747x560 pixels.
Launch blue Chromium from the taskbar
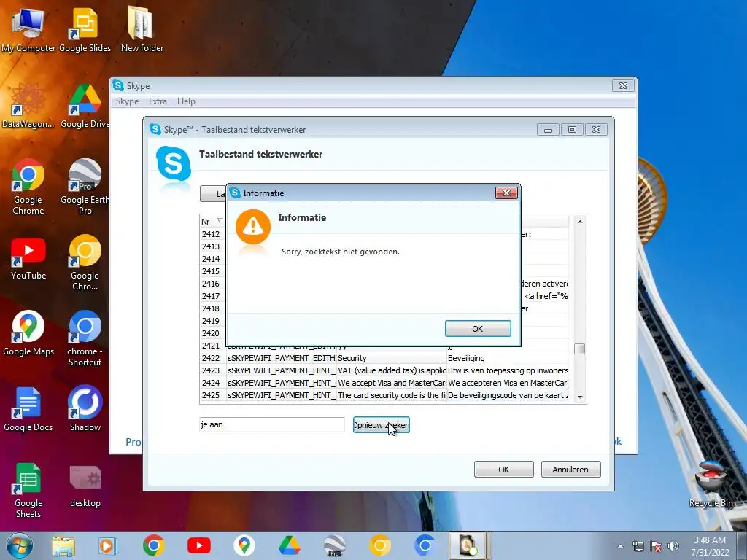425,545
